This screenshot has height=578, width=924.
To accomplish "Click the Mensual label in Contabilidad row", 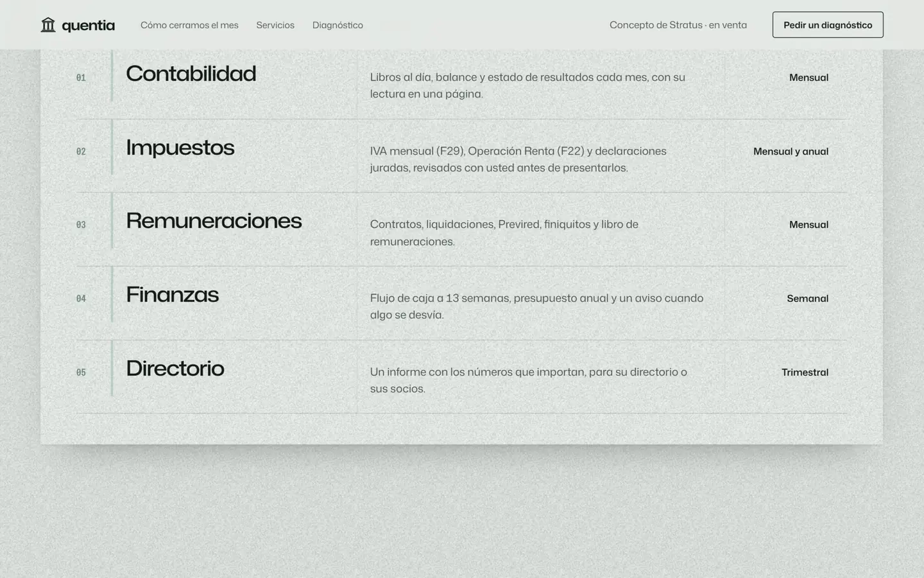I will pyautogui.click(x=809, y=78).
